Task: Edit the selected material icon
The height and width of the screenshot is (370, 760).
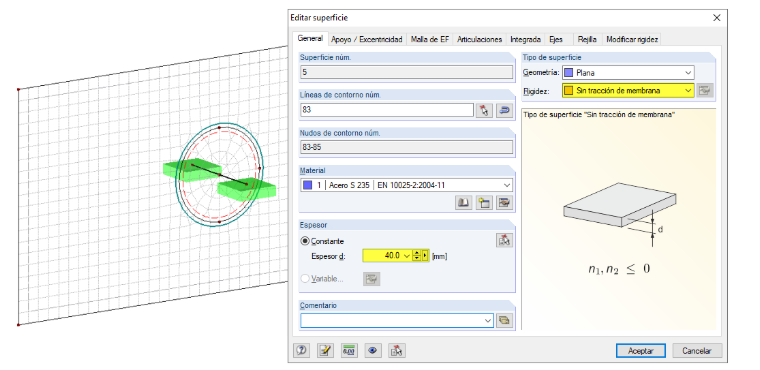Action: [505, 203]
